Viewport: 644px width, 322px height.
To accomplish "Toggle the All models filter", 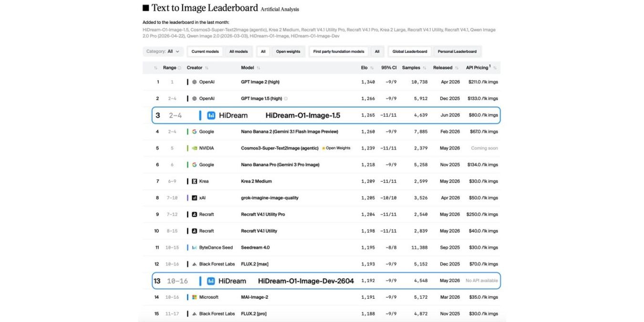I will click(239, 52).
